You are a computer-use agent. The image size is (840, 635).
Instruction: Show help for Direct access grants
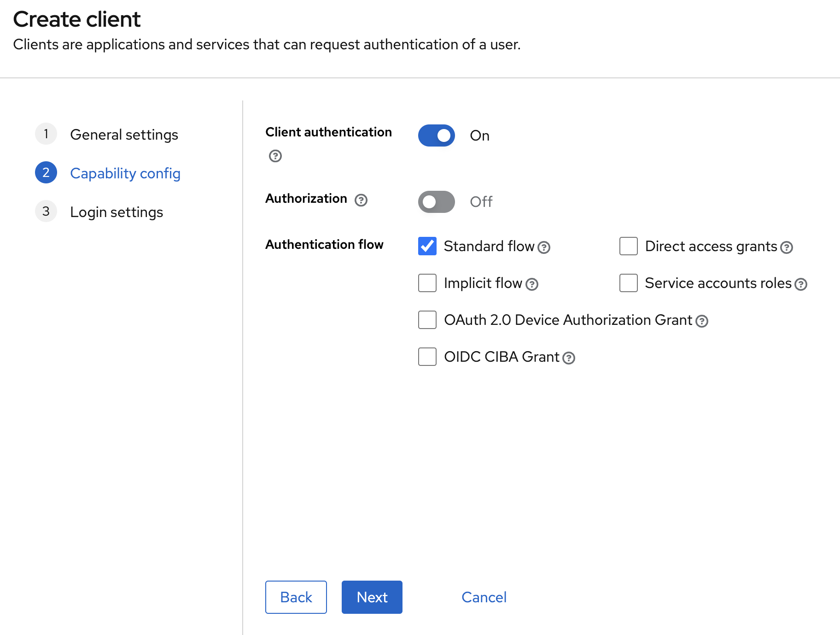787,247
